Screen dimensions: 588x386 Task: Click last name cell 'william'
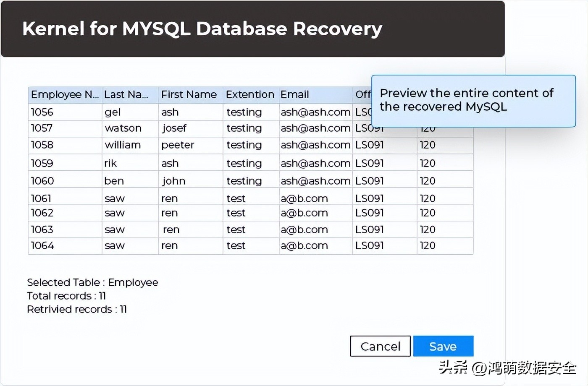coord(130,145)
